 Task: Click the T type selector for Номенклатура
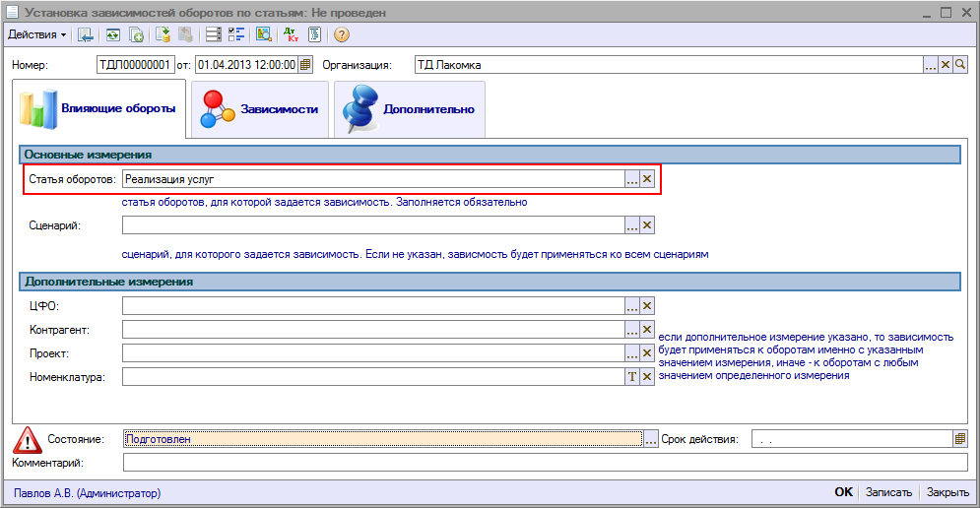pyautogui.click(x=632, y=376)
